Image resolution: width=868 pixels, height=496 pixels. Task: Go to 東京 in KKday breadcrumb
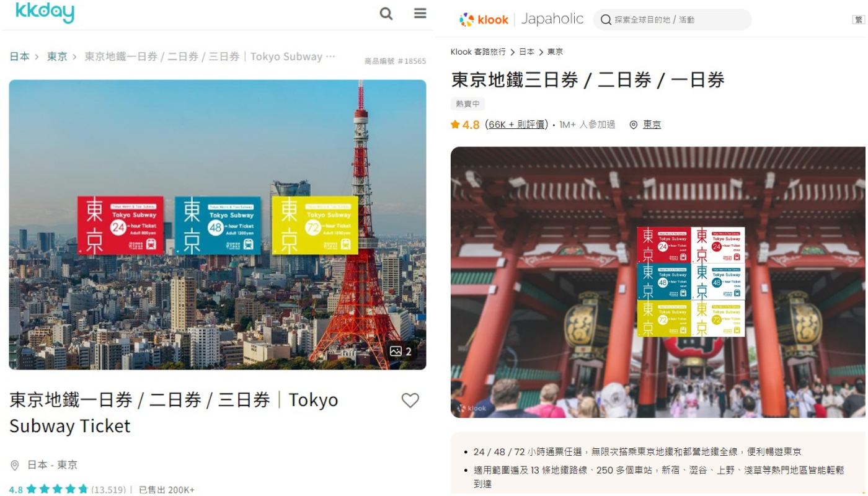(x=57, y=56)
